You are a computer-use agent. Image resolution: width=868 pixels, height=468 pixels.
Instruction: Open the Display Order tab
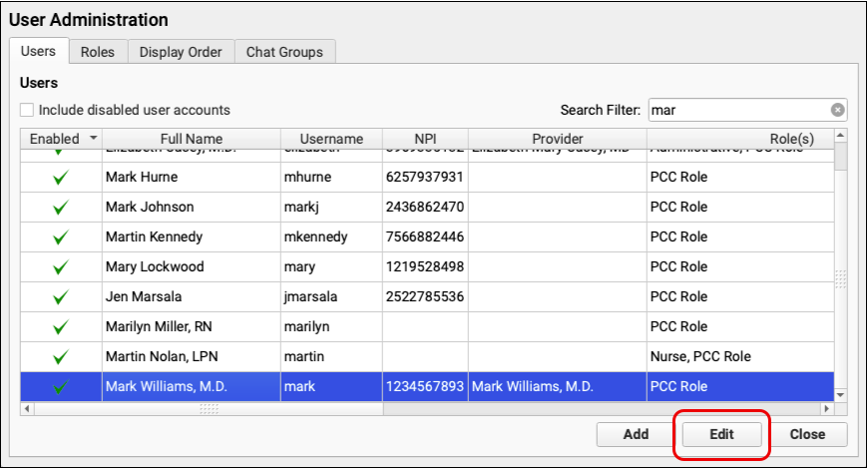(181, 52)
